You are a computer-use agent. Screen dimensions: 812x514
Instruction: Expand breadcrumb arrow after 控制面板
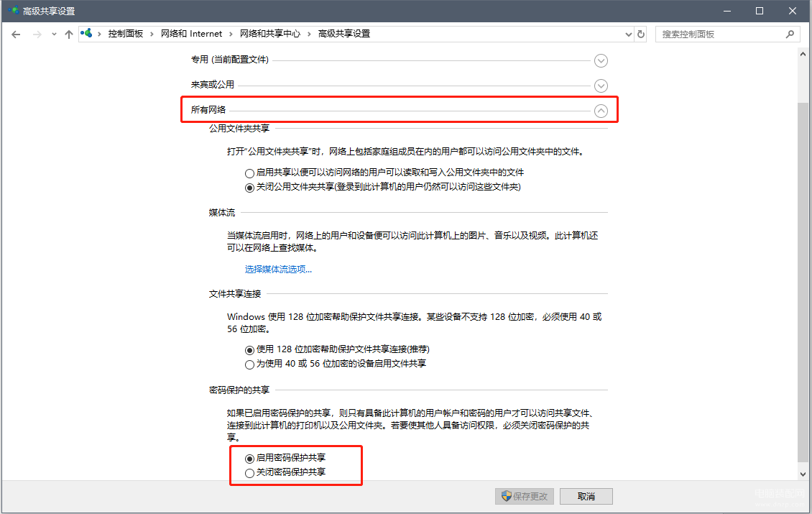pyautogui.click(x=152, y=35)
